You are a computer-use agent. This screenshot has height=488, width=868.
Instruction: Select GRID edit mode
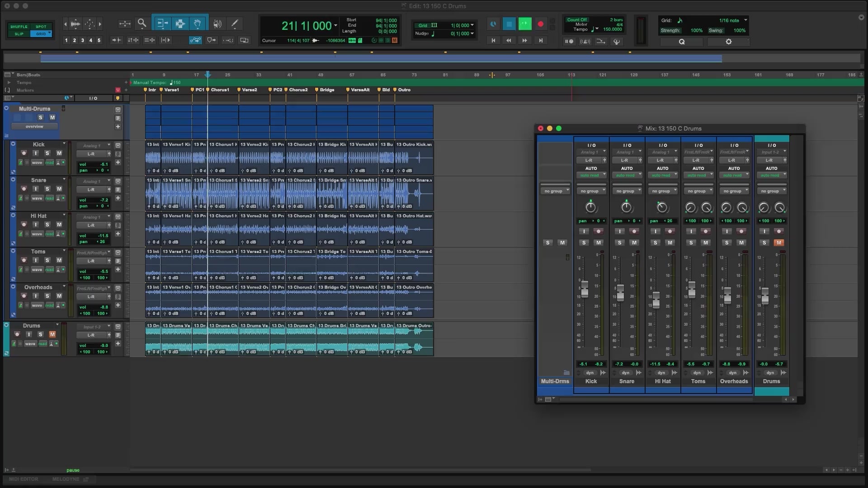41,34
